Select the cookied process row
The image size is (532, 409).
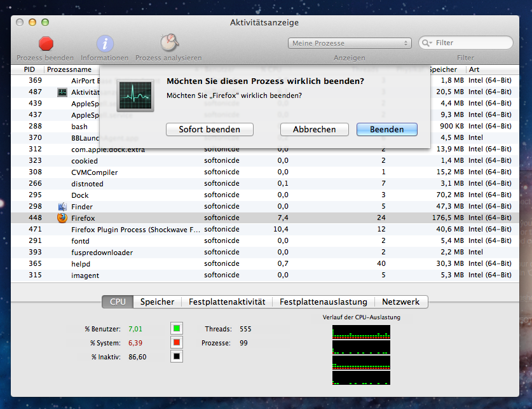pyautogui.click(x=265, y=160)
